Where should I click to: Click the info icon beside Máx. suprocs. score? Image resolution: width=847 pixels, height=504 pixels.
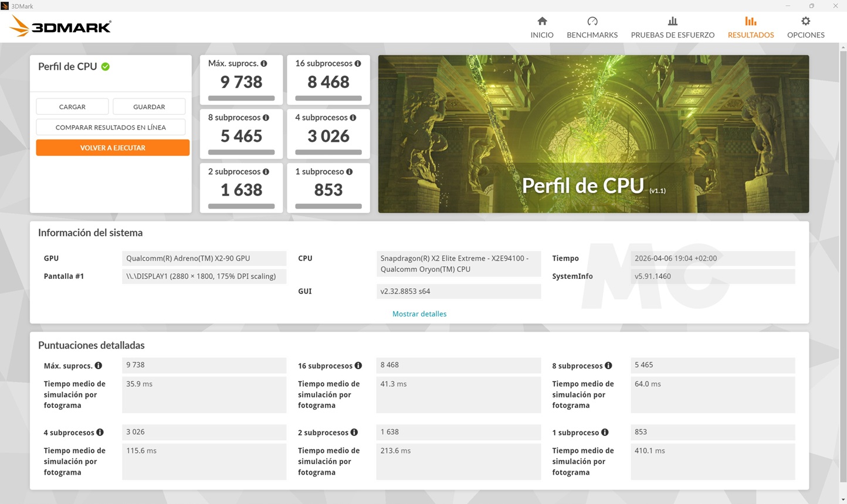[263, 63]
